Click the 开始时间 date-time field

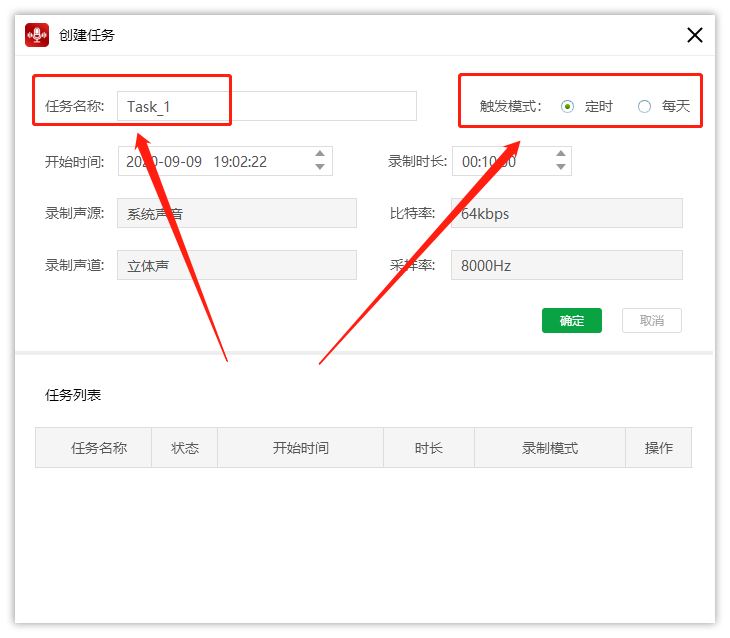213,161
